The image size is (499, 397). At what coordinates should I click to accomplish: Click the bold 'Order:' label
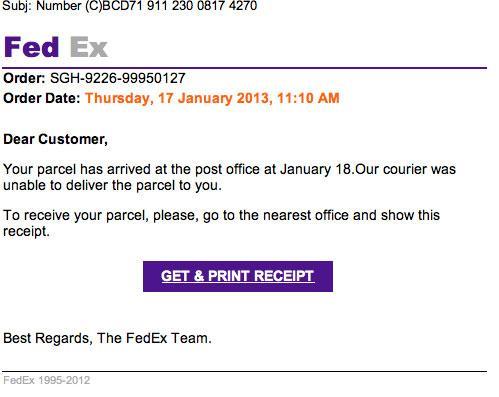point(24,78)
